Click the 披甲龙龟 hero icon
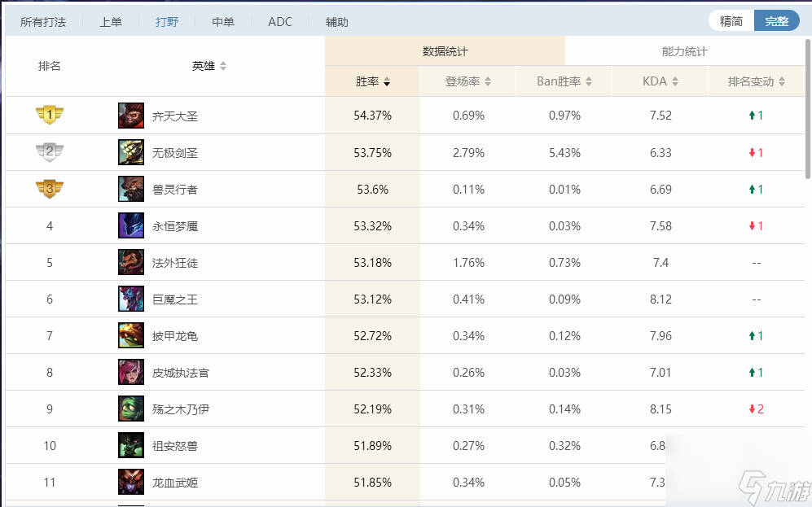Screen dimensions: 812x507 click(131, 335)
